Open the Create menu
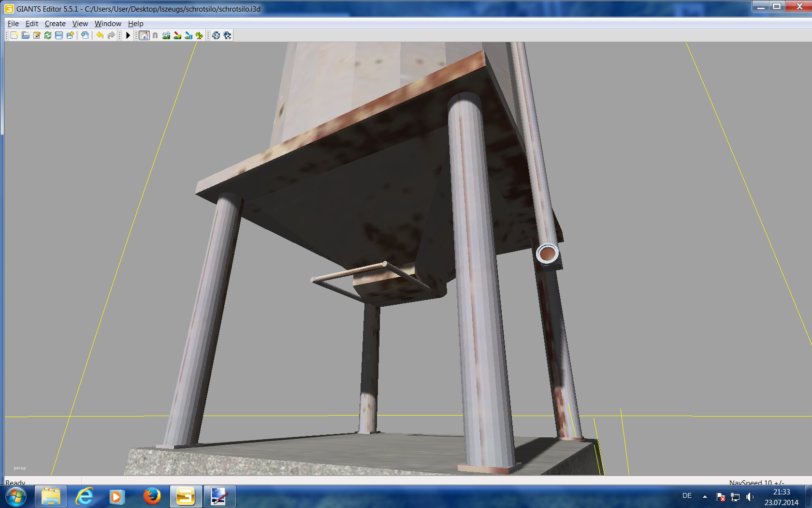 [55, 23]
